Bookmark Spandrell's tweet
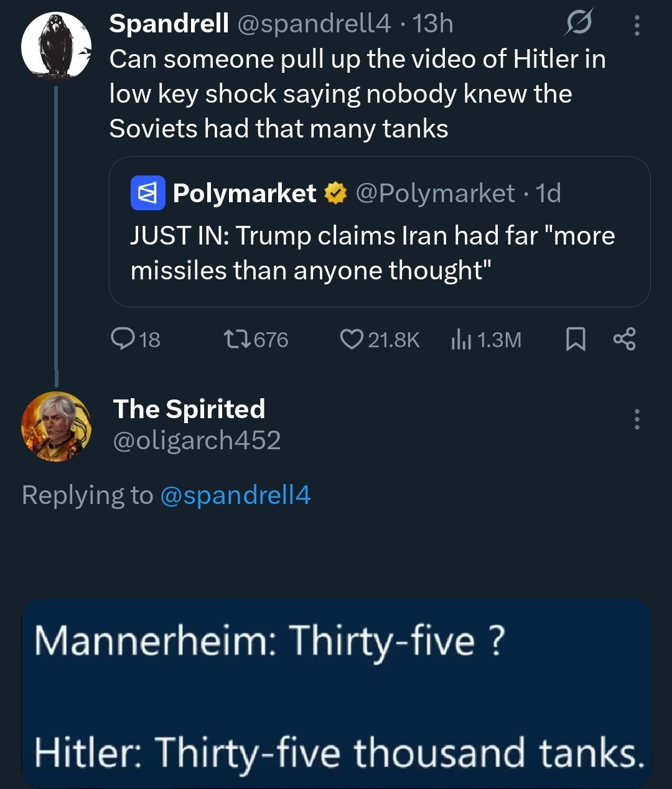The width and height of the screenshot is (672, 789). [576, 339]
